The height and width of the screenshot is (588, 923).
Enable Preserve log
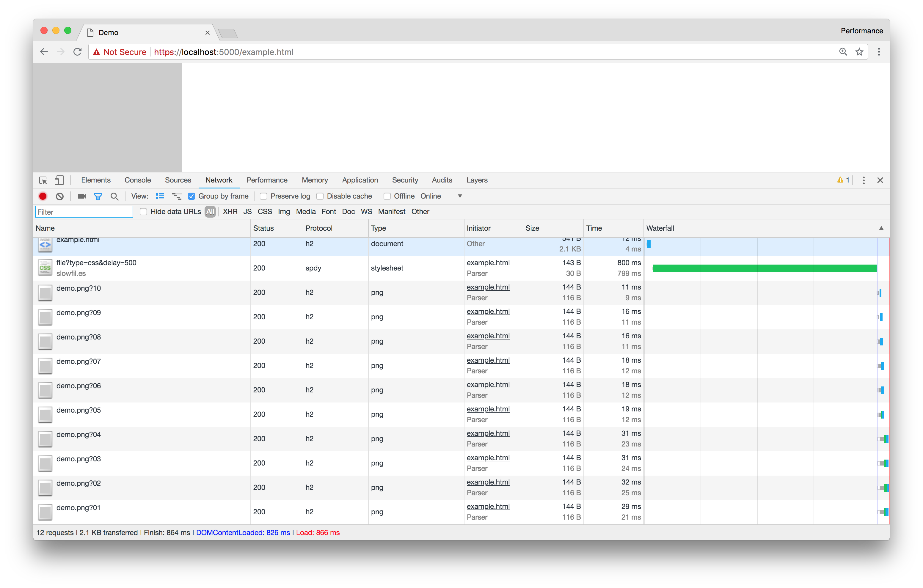click(x=263, y=196)
